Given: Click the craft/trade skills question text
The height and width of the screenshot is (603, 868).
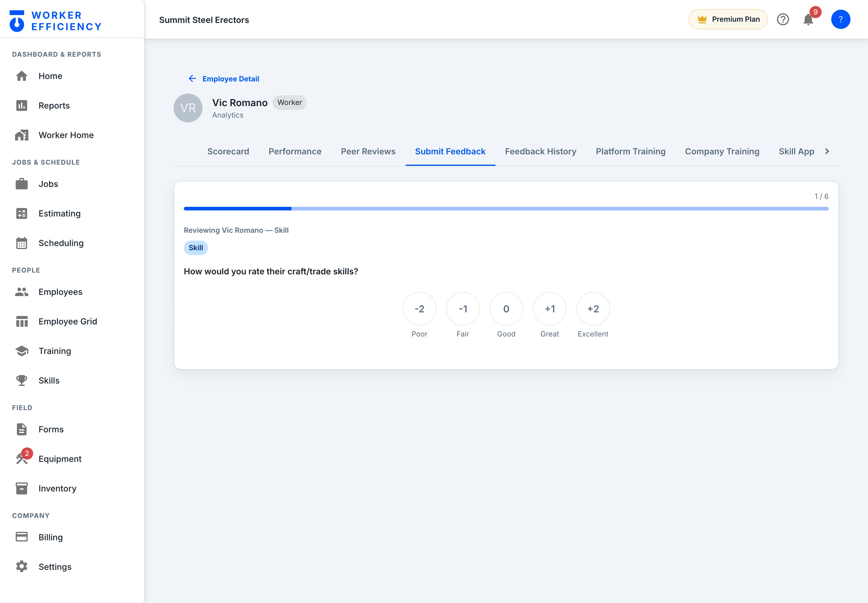Looking at the screenshot, I should point(271,271).
